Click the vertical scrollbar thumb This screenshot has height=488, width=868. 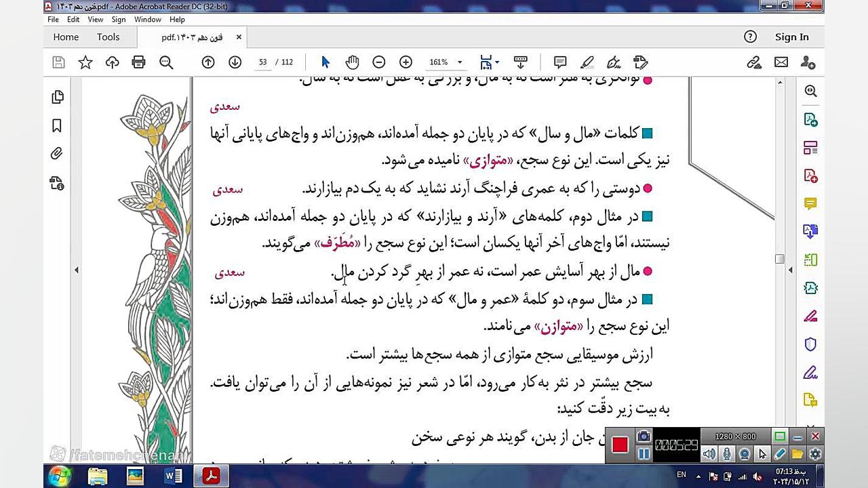780,259
